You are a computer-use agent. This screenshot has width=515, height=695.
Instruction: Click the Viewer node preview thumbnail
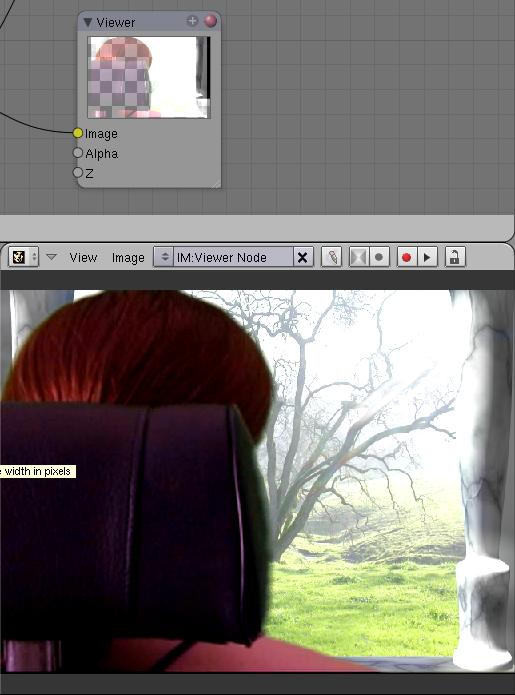coord(149,77)
